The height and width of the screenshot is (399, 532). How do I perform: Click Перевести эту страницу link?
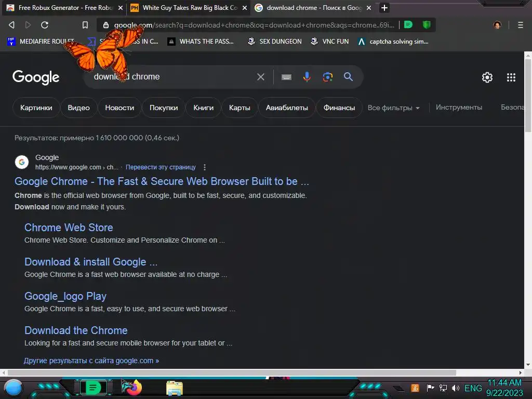161,167
